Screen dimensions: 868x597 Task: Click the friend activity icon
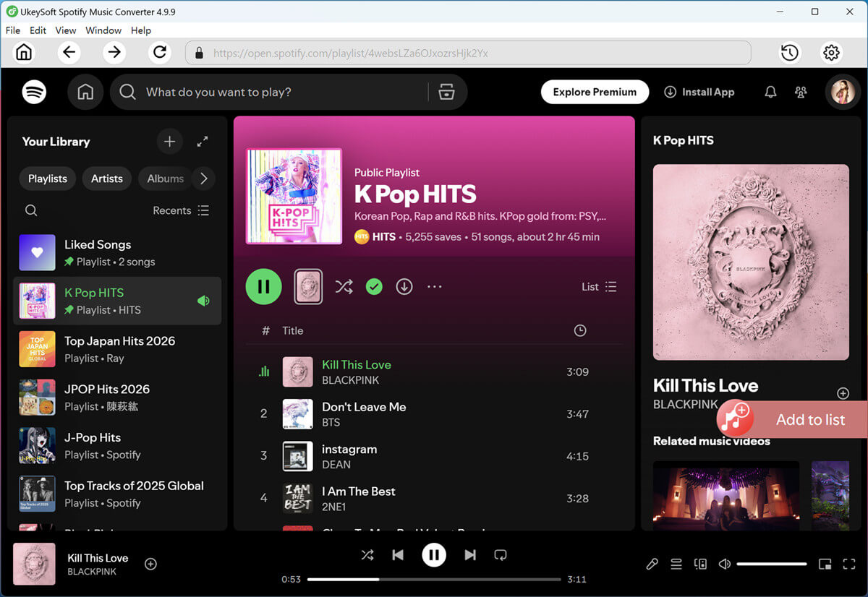tap(801, 92)
